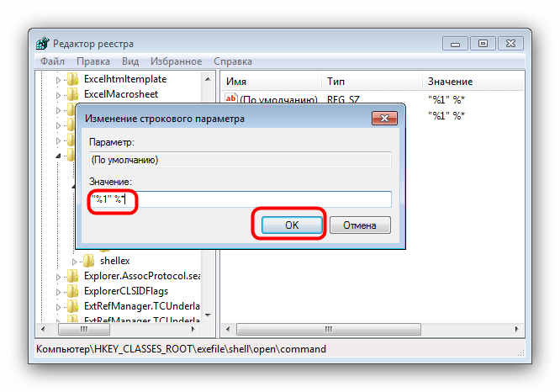Select the ExcelMacrosheet folder icon
The height and width of the screenshot is (392, 560).
click(x=73, y=94)
